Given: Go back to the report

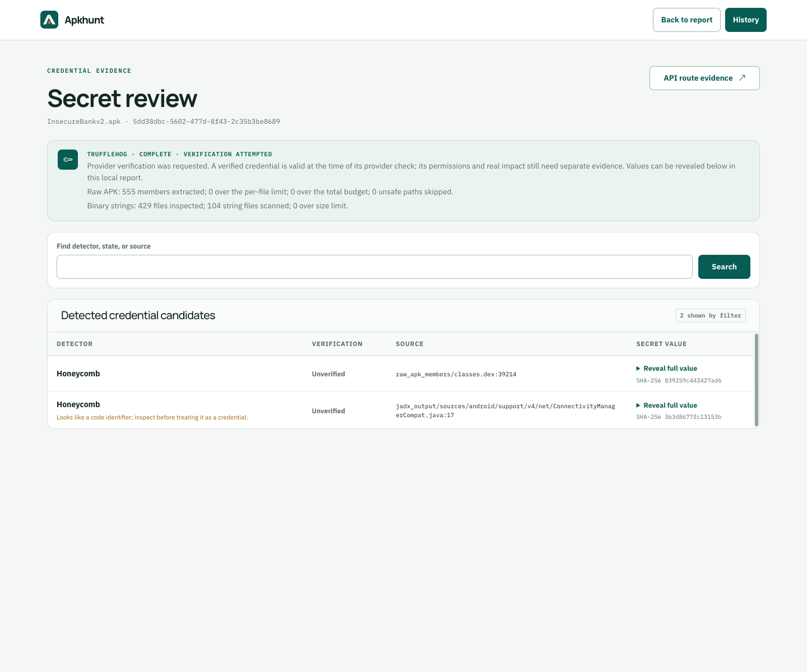Looking at the screenshot, I should pos(687,20).
